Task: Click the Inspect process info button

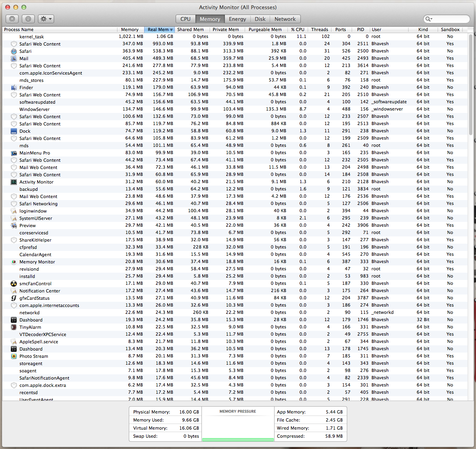Action: click(28, 19)
